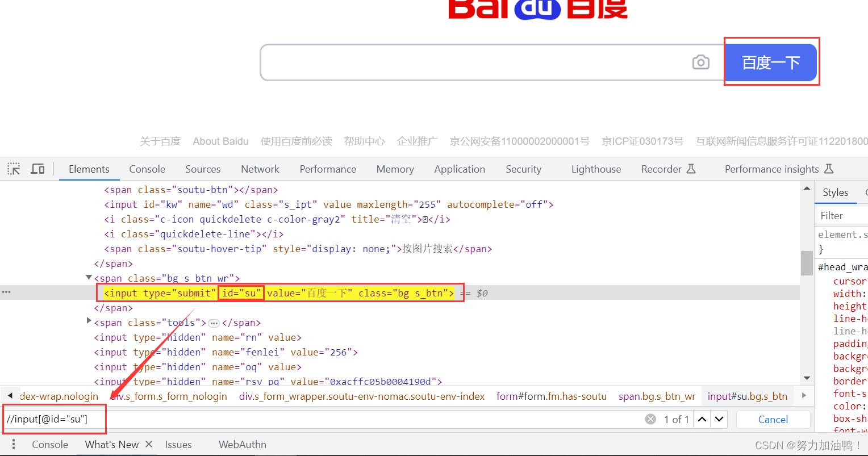
Task: Select the span class="soutu-btn" row
Action: 191,190
